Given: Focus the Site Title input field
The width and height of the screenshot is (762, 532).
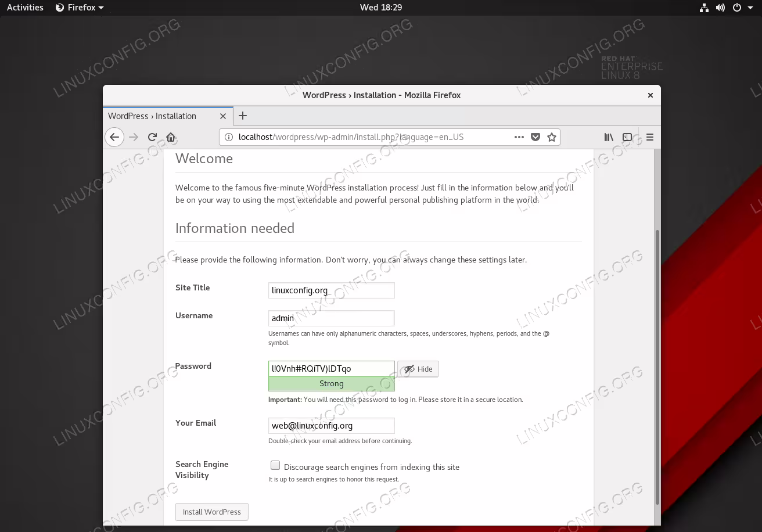Looking at the screenshot, I should pyautogui.click(x=332, y=290).
